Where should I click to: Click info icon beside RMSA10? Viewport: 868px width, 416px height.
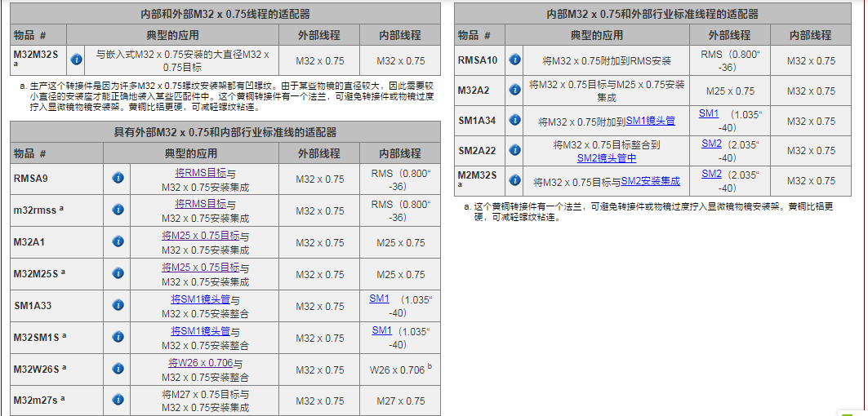tap(514, 60)
